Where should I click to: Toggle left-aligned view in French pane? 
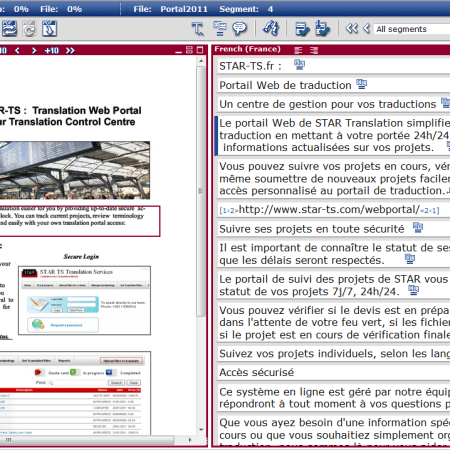(x=298, y=50)
